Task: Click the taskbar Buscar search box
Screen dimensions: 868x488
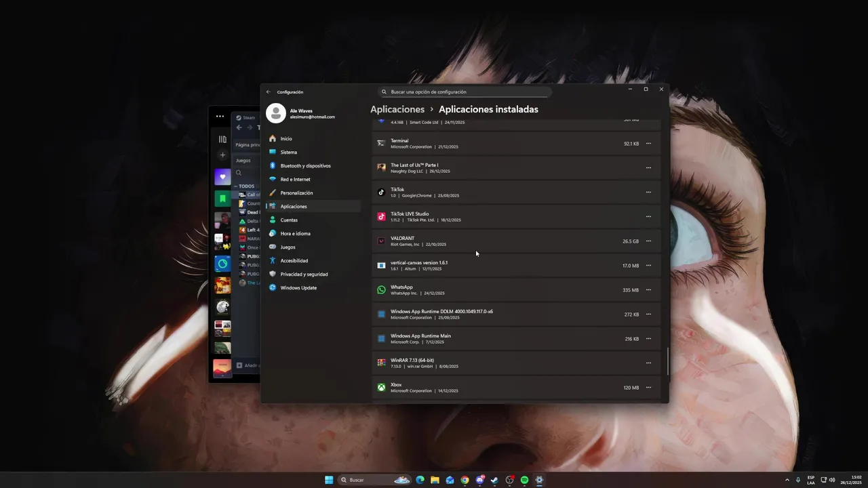Action: click(x=375, y=480)
